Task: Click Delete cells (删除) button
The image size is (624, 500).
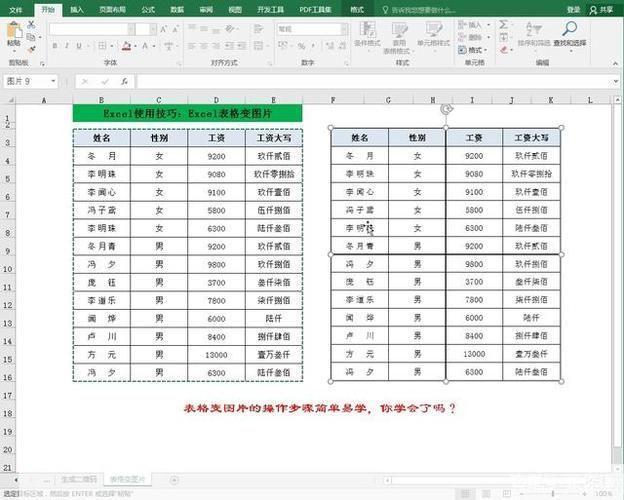Action: coord(474,37)
